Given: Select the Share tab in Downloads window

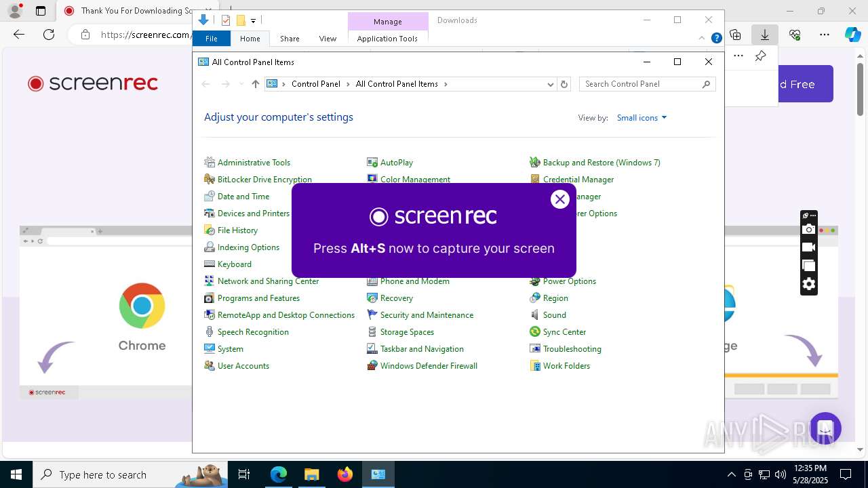Looking at the screenshot, I should 290,39.
